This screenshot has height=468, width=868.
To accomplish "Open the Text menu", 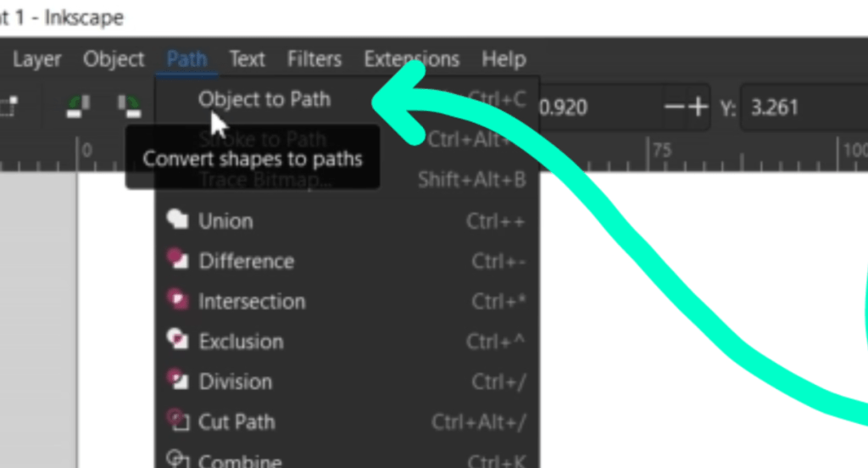I will pyautogui.click(x=247, y=59).
